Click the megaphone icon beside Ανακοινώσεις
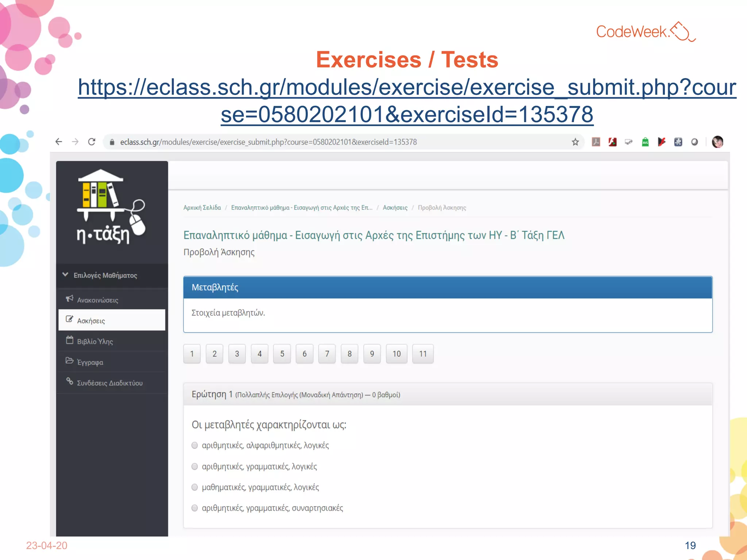Screen dimensions: 747x560 69,299
